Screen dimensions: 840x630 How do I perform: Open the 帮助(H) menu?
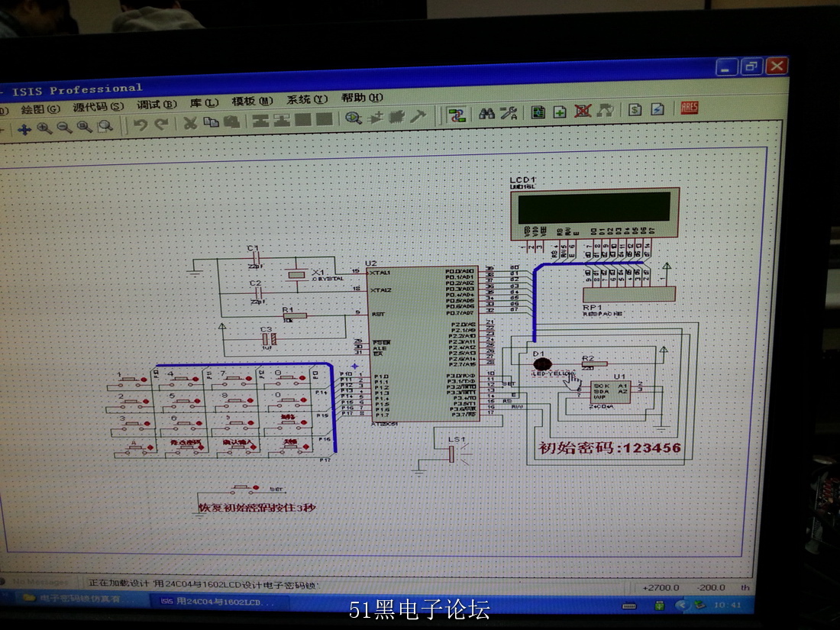pyautogui.click(x=362, y=98)
